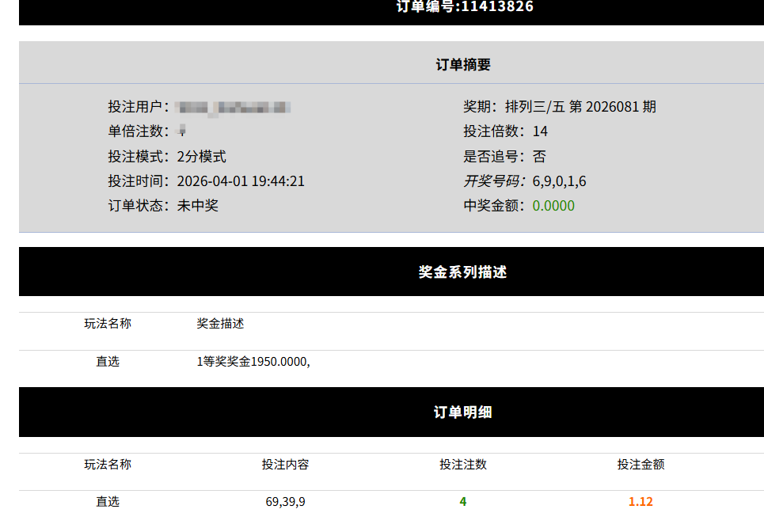Click the order number 11413826 title
Image resolution: width=764 pixels, height=532 pixels.
point(464,7)
